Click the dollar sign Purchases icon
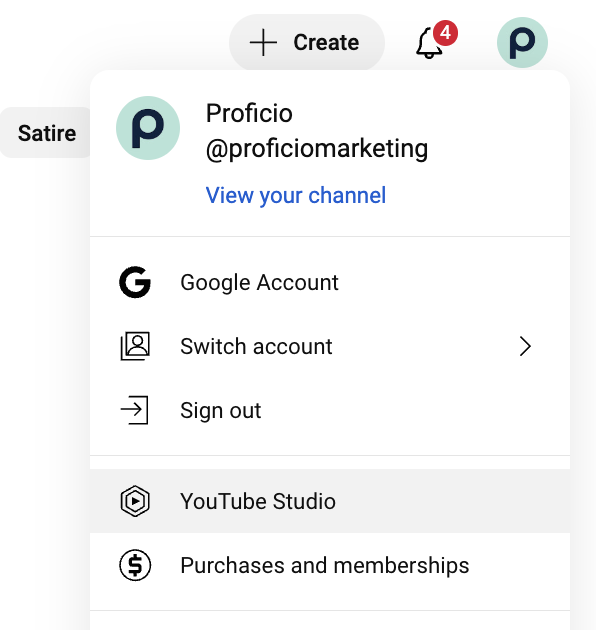Image resolution: width=596 pixels, height=630 pixels. (135, 565)
